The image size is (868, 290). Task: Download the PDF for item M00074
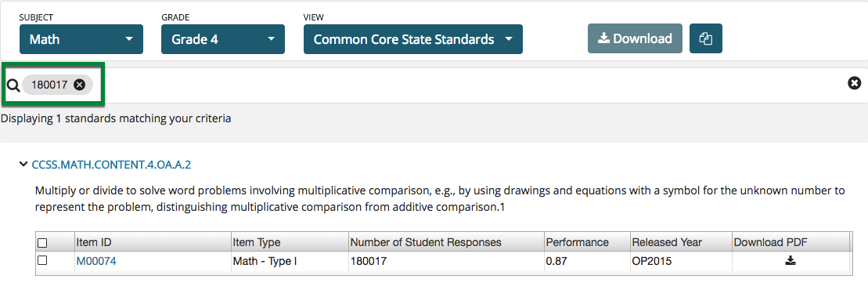click(x=790, y=261)
